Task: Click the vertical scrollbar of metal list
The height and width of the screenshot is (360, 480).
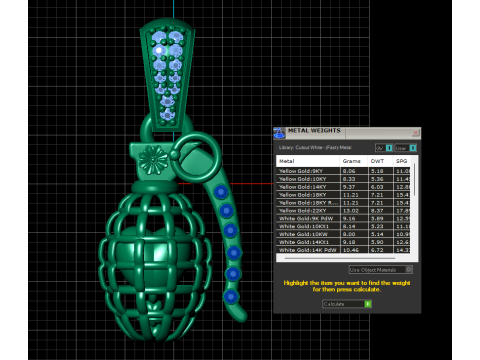Action: click(x=415, y=180)
